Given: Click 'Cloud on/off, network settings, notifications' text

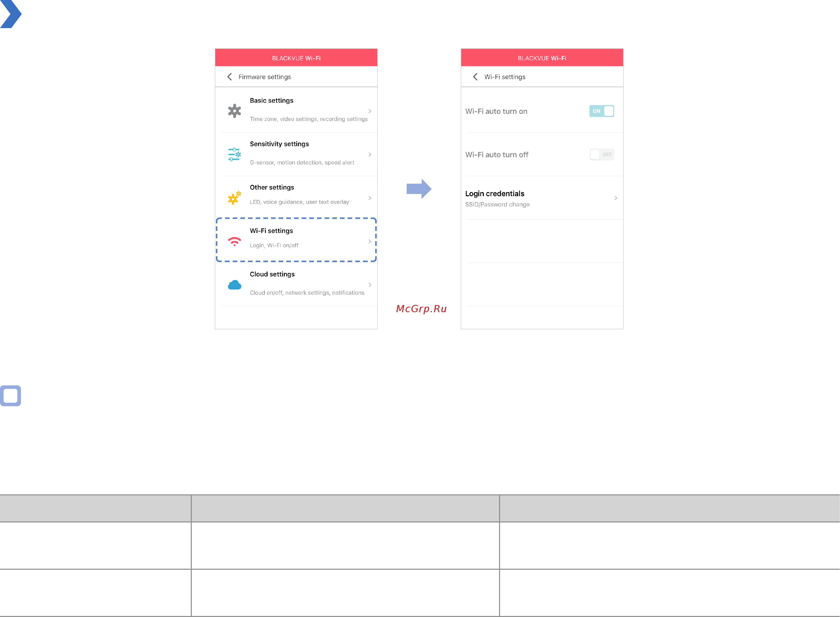Looking at the screenshot, I should click(x=307, y=293).
